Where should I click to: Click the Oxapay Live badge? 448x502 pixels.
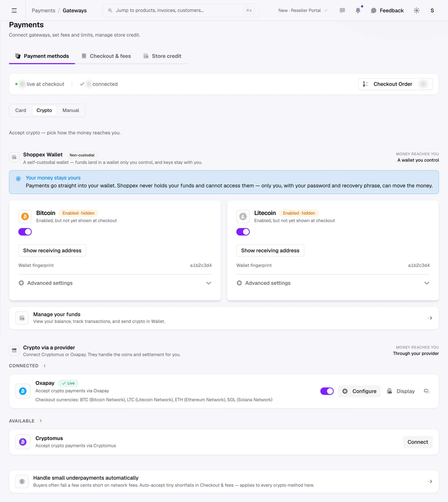pyautogui.click(x=68, y=383)
